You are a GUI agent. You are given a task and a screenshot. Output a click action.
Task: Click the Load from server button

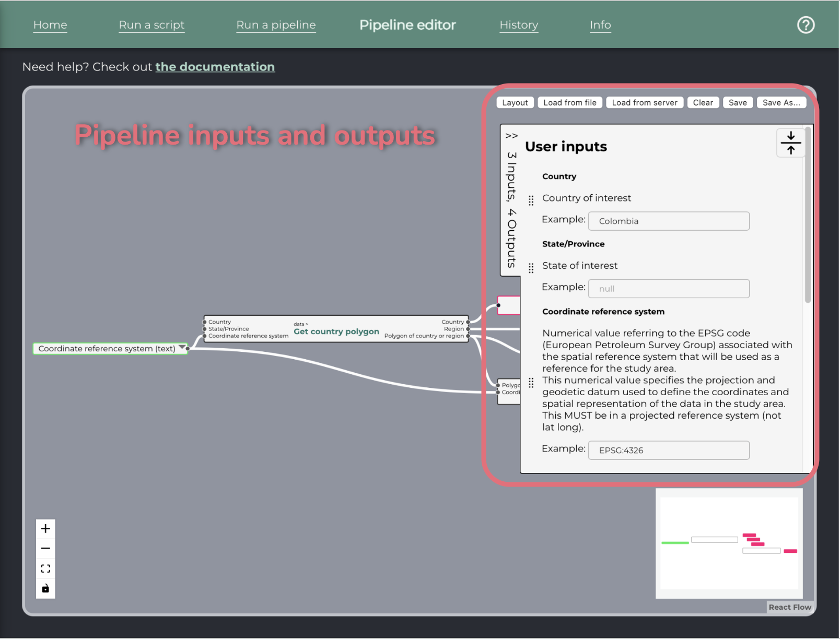tap(645, 102)
